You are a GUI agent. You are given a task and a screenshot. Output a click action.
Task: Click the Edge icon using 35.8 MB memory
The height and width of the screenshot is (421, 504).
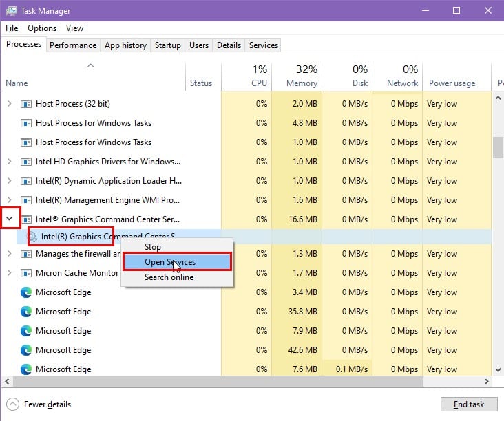point(26,312)
